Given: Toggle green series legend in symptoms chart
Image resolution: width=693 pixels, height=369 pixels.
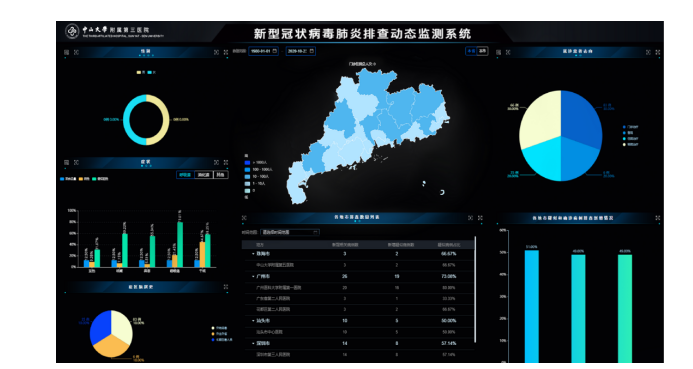Looking at the screenshot, I should (100, 179).
